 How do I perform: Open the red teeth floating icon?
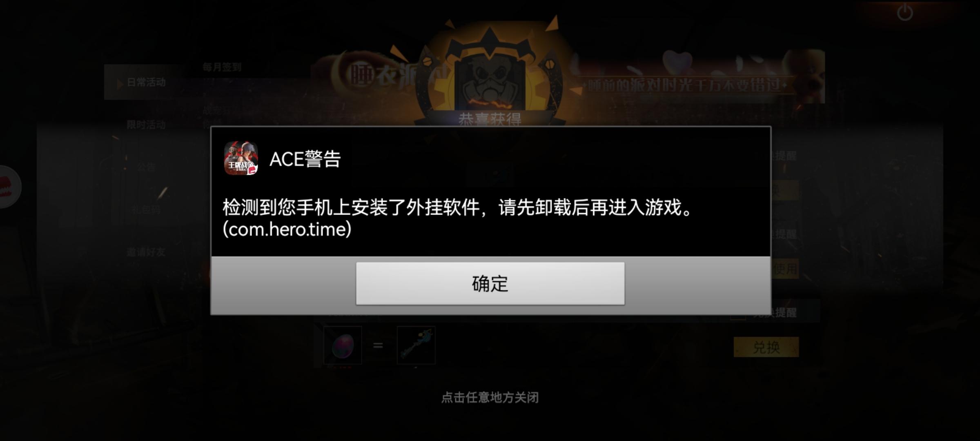(x=9, y=187)
